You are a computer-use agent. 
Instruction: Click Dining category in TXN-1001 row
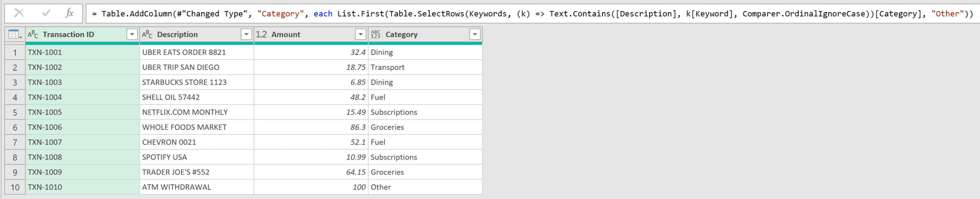point(425,52)
